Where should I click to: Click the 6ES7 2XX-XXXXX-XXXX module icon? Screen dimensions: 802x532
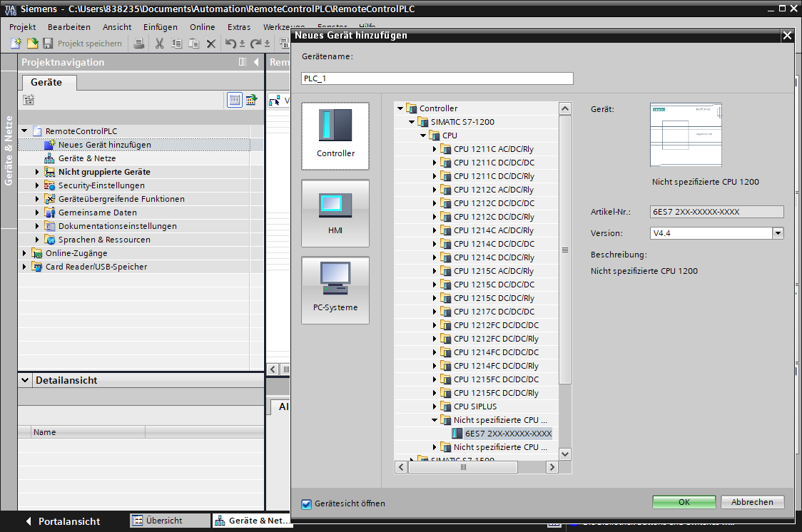click(x=457, y=434)
